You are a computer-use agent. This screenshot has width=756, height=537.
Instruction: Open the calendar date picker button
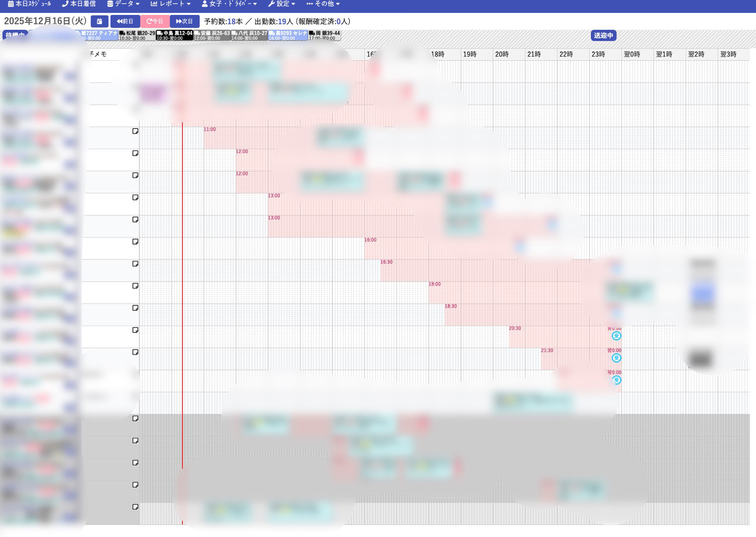pos(99,21)
